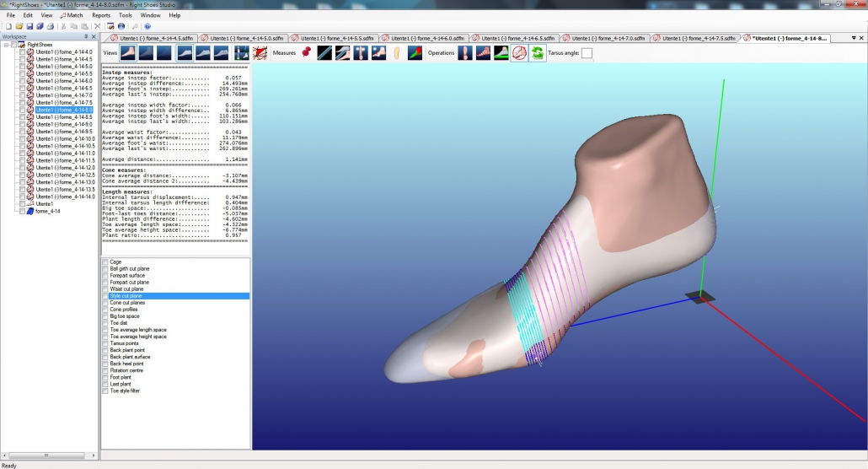Select Utente1 (-)forme_4-14-14.0 in the Workspace tree
This screenshot has height=469, width=868.
click(x=65, y=197)
